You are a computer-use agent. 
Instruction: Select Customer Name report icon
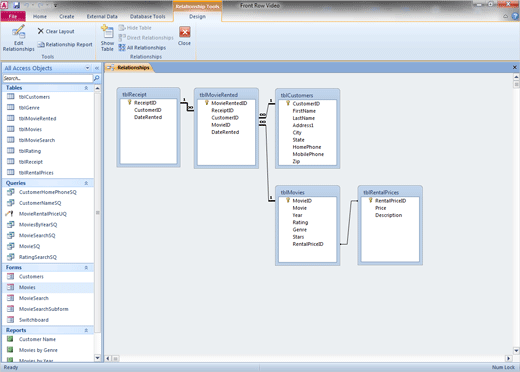10,339
